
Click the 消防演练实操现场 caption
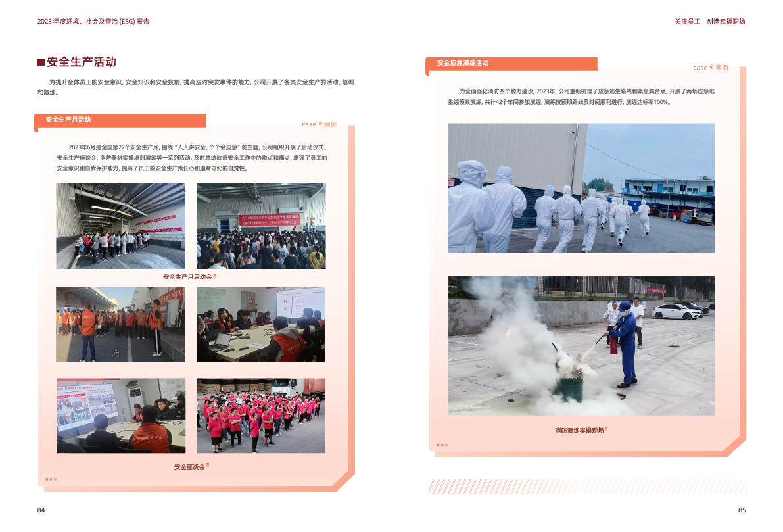tap(579, 431)
